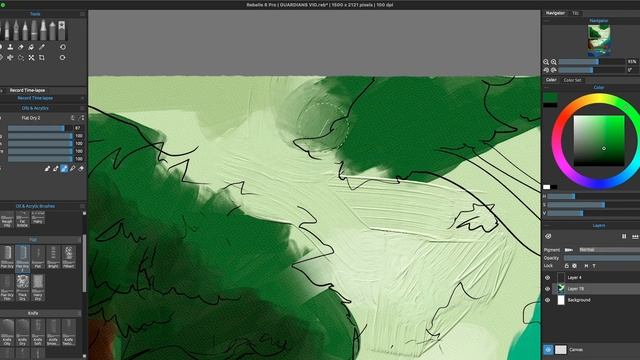Select the fill bucket tool
This screenshot has width=640, height=360.
31,47
